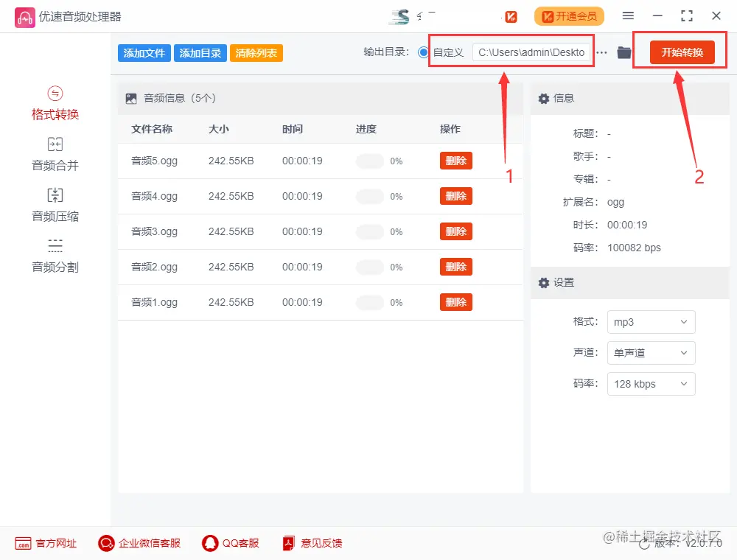
Task: Select the 音频1.ogg file name
Action: click(154, 303)
